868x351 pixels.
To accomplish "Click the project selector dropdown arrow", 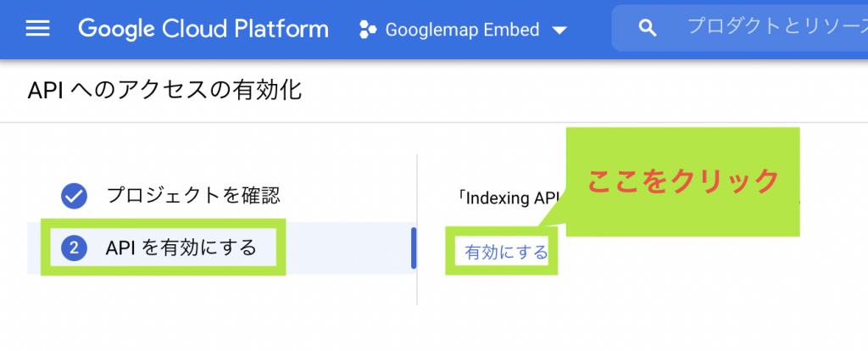I will [x=559, y=31].
